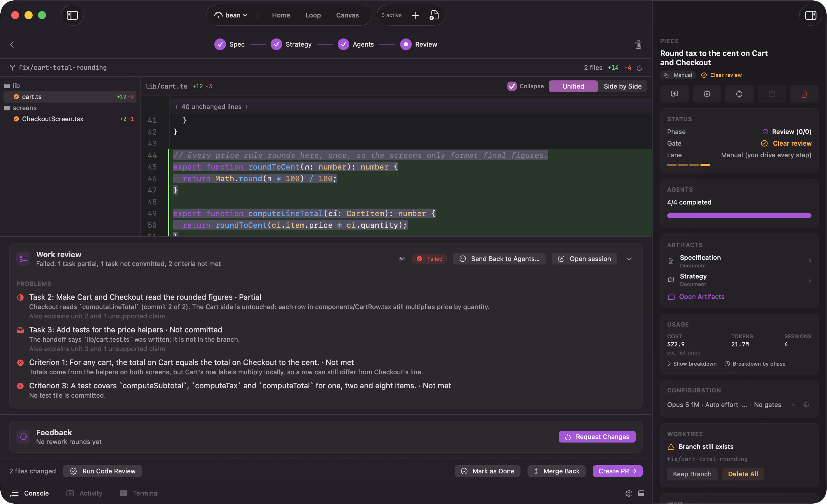The height and width of the screenshot is (504, 827).
Task: Collapse the lib folder
Action: [x=12, y=86]
